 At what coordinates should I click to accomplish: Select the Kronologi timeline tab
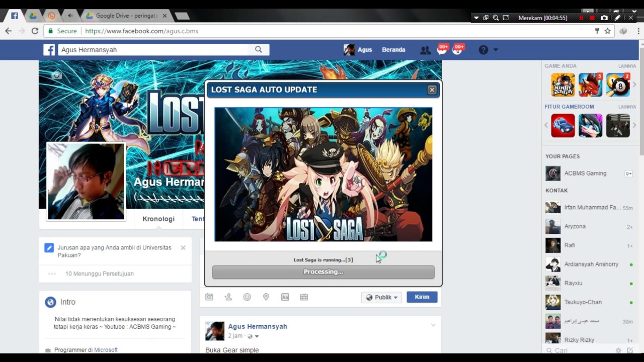click(158, 219)
